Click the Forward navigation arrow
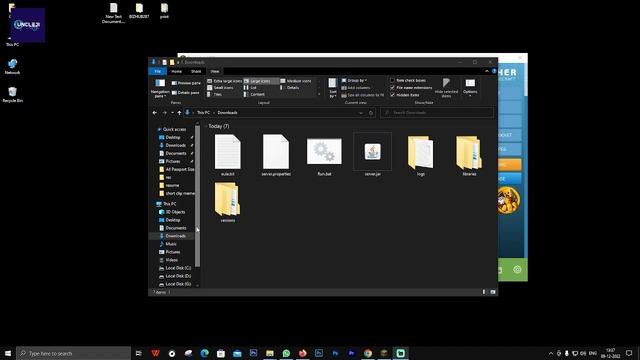 pos(164,113)
